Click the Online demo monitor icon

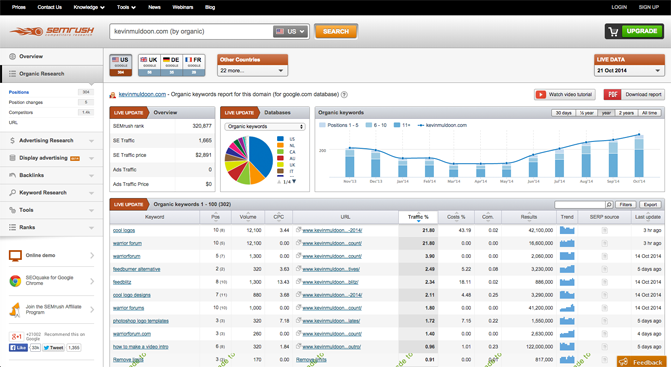click(x=15, y=256)
